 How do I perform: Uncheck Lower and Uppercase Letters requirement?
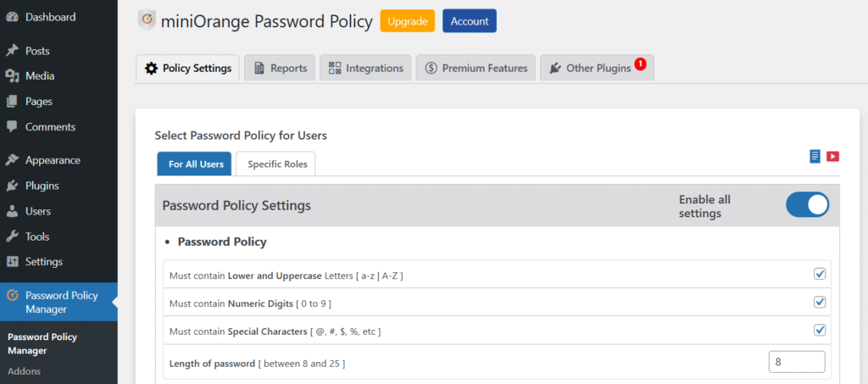coord(820,274)
